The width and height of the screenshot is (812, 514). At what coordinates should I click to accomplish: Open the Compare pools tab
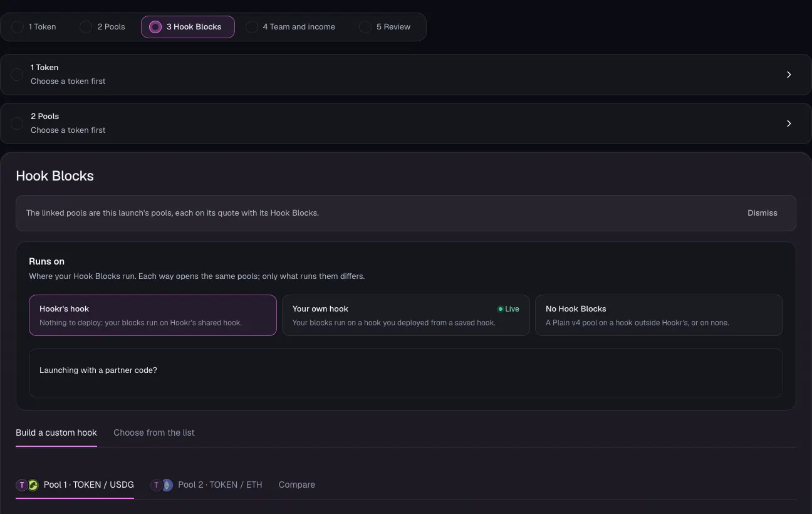[x=297, y=485]
